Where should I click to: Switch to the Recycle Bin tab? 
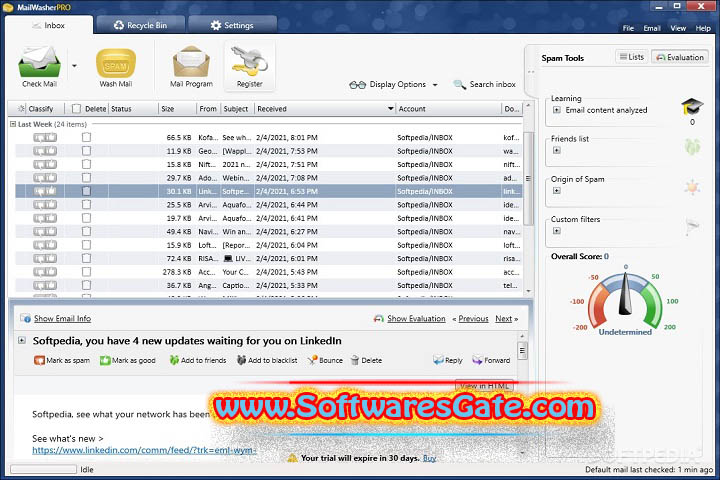click(x=141, y=25)
